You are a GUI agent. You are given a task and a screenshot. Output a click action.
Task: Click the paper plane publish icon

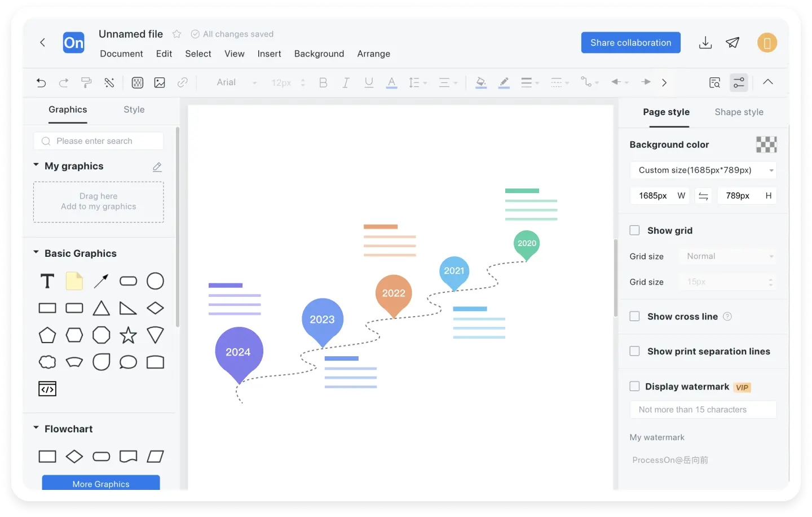[x=732, y=43]
